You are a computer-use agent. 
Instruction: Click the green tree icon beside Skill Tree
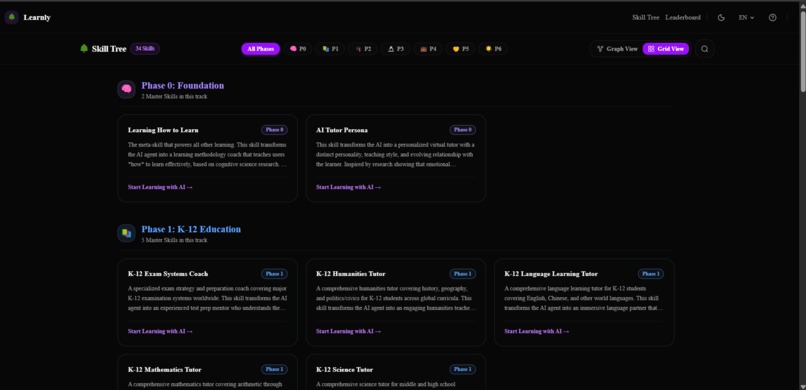click(84, 49)
